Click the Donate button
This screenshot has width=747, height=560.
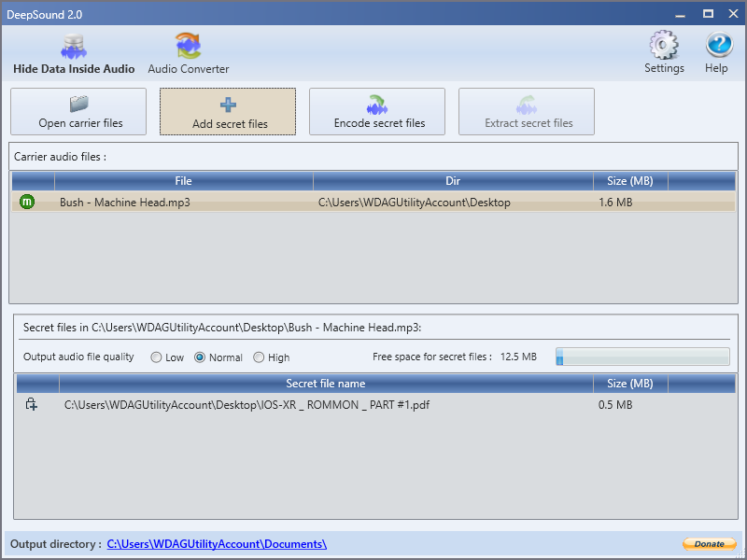710,544
